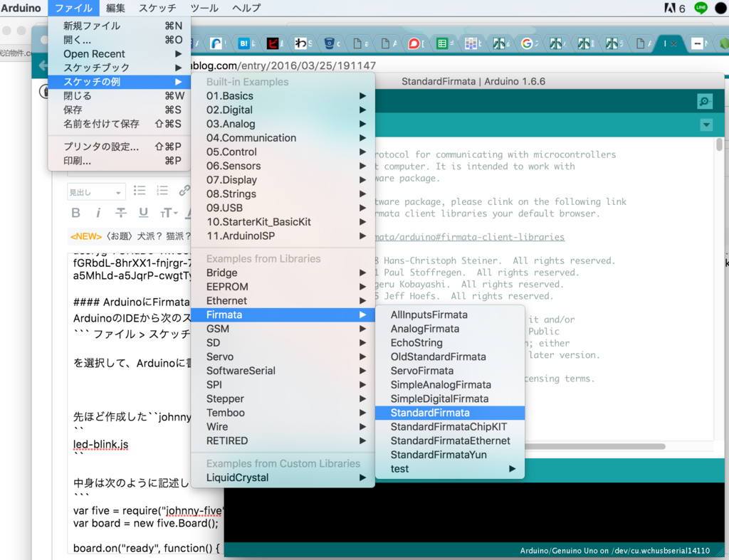Expand the 11.ArduinoISP submenu
The height and width of the screenshot is (560, 729).
(283, 236)
